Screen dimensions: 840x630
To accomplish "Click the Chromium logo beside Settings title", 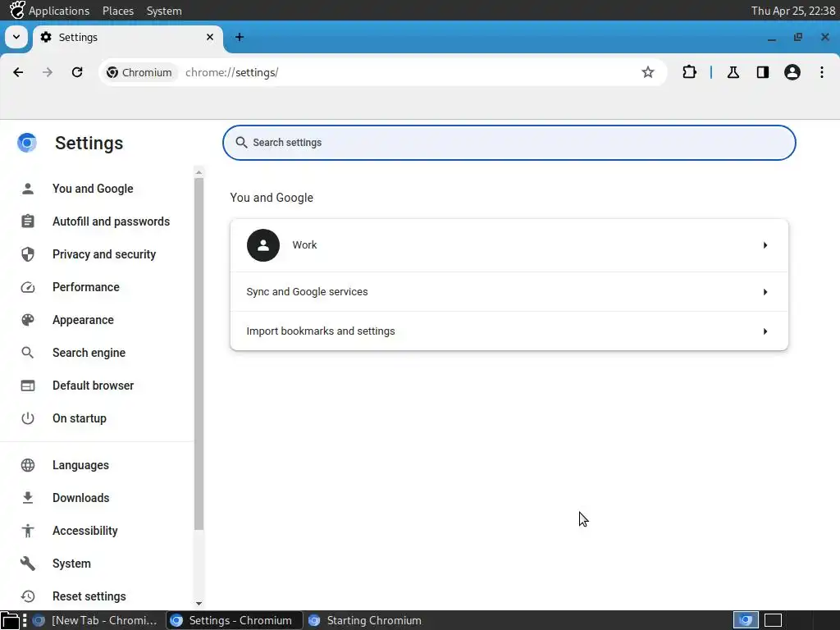I will coord(27,143).
